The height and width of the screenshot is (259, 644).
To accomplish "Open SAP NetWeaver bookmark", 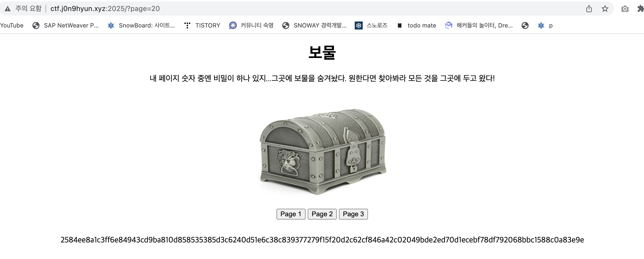I will tap(65, 25).
